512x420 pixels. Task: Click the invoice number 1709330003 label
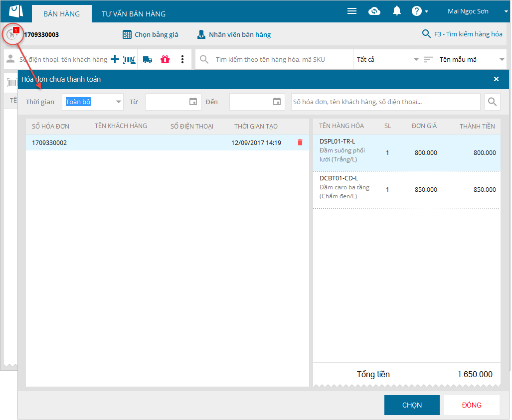pos(41,34)
